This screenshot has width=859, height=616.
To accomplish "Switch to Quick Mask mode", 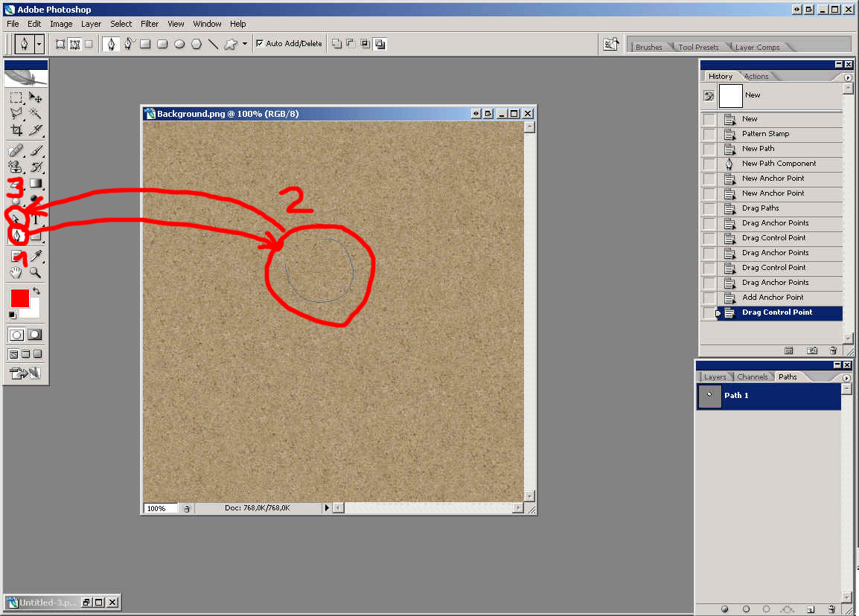I will tap(35, 335).
